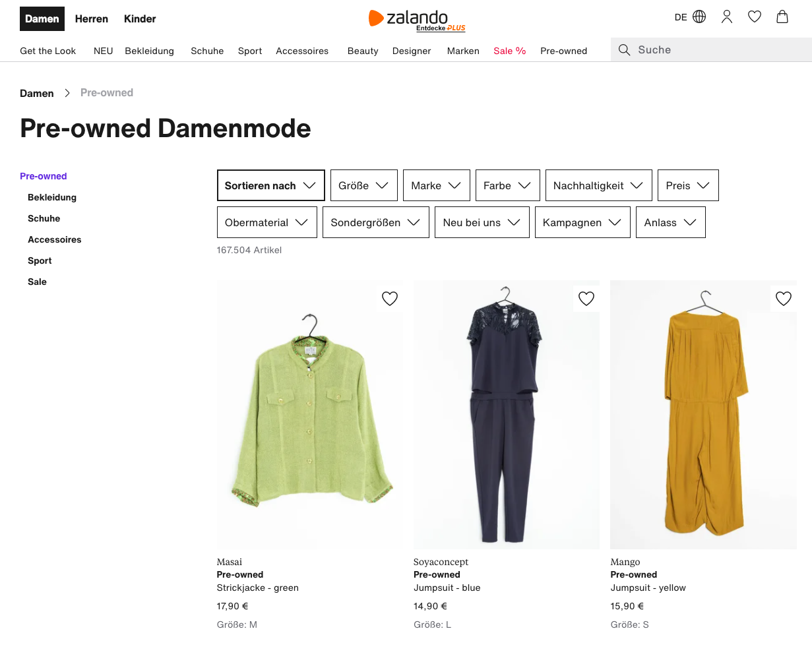Click the Jumpsuit - blue title
The height and width of the screenshot is (668, 812).
(447, 588)
